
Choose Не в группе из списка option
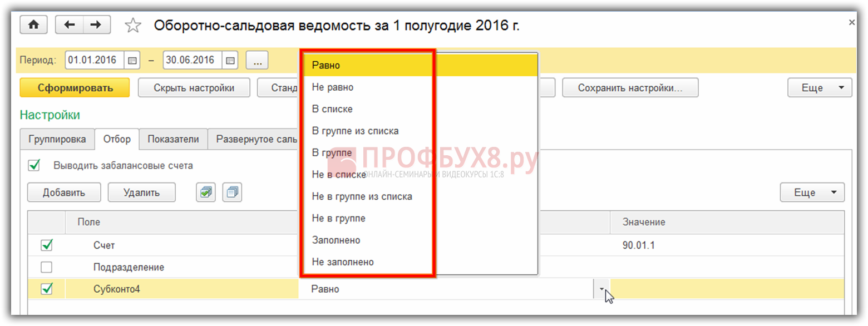click(421, 196)
